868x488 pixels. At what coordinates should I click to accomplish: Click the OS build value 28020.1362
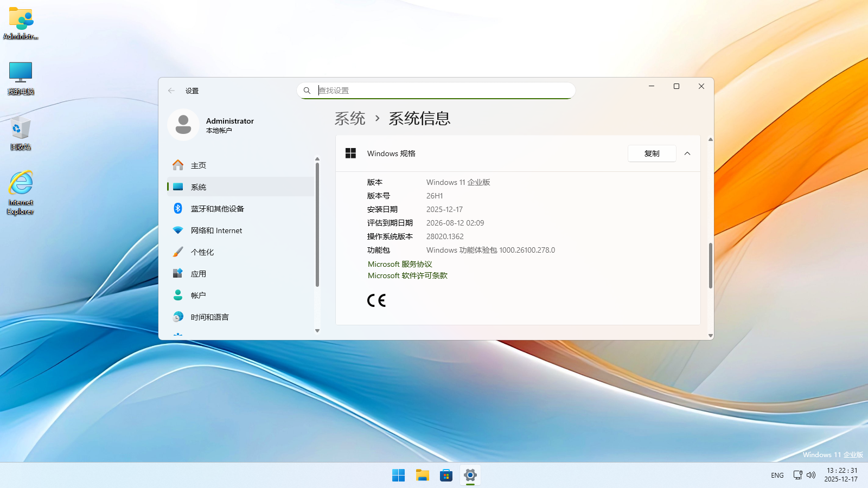[445, 236]
